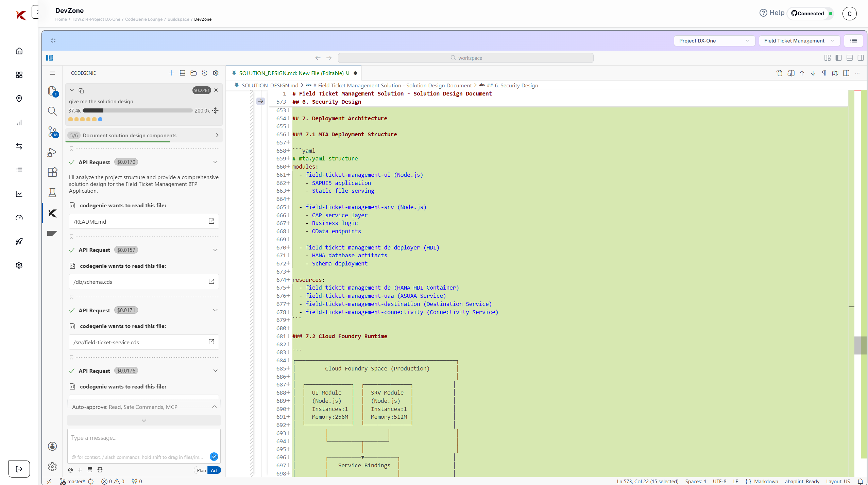The height and width of the screenshot is (485, 868).
Task: Start a new CodeGenie task
Action: click(171, 73)
